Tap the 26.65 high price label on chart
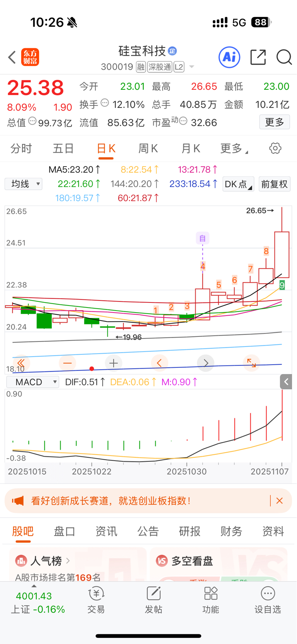The image size is (297, 644). pyautogui.click(x=260, y=211)
